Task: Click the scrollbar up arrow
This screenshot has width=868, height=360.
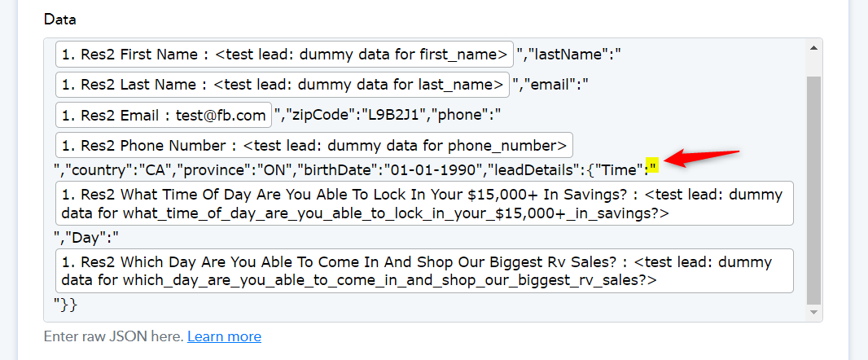Action: click(x=813, y=47)
